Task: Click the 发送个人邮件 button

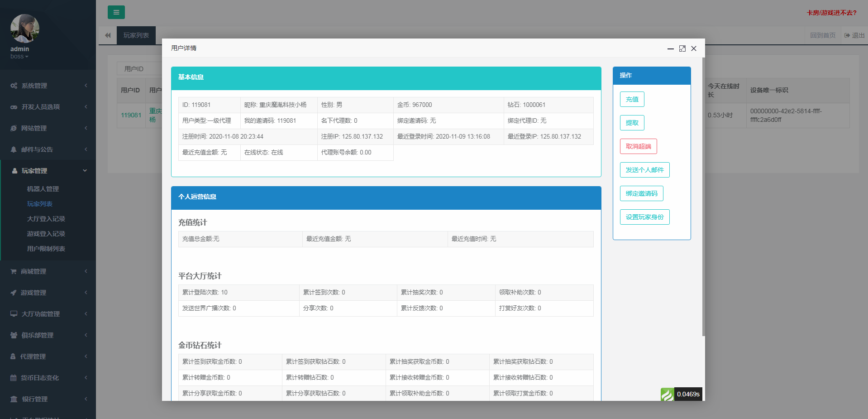Action: (x=644, y=170)
